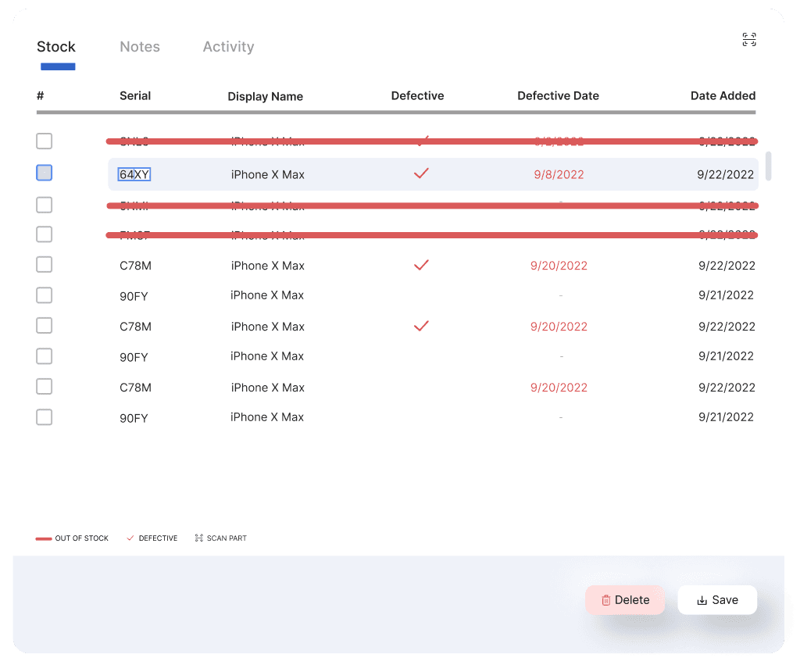Open the scan part icon near the tabs
The width and height of the screenshot is (800, 672).
point(749,39)
